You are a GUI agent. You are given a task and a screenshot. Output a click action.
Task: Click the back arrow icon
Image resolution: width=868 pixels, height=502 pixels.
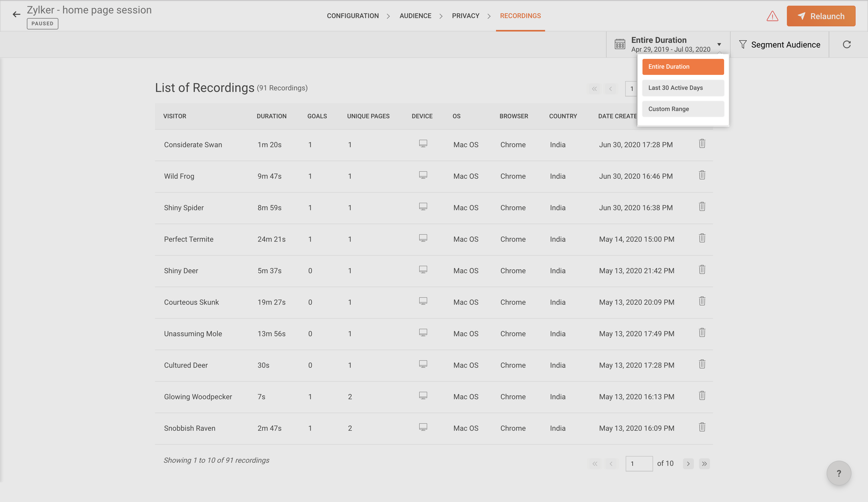tap(16, 14)
